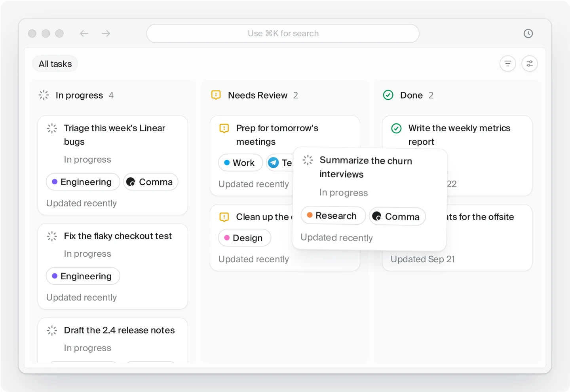
Task: Select the All tasks filter pill
Action: (x=55, y=64)
